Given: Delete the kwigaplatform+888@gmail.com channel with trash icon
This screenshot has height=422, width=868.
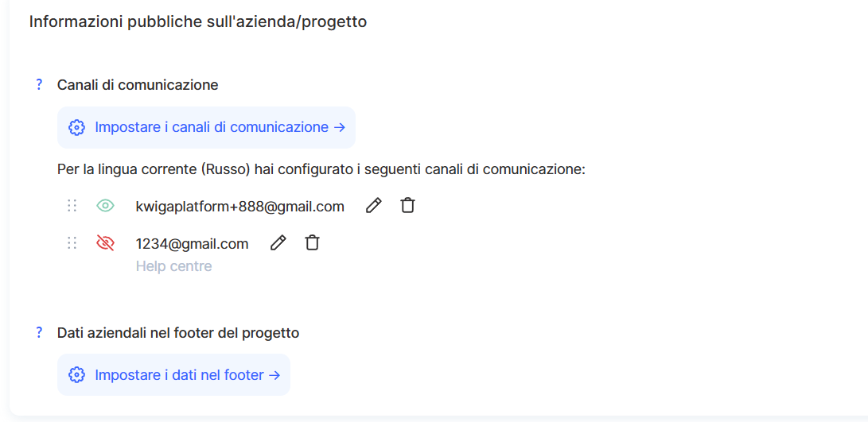Looking at the screenshot, I should [x=407, y=206].
